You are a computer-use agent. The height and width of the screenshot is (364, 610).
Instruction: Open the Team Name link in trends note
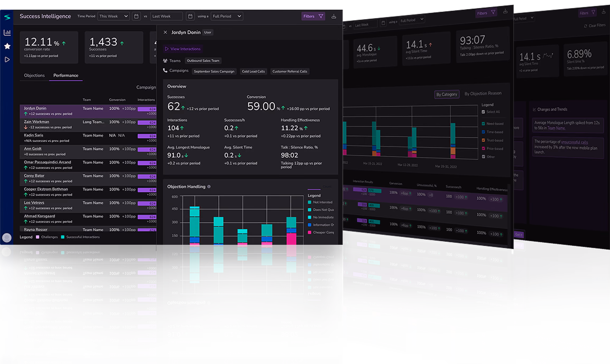556,128
